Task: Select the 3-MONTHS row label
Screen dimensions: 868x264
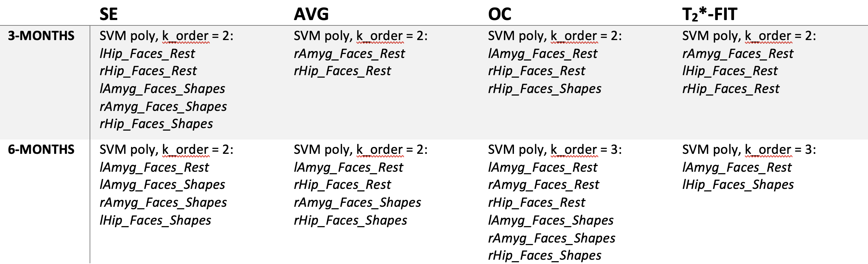Action: pos(41,36)
